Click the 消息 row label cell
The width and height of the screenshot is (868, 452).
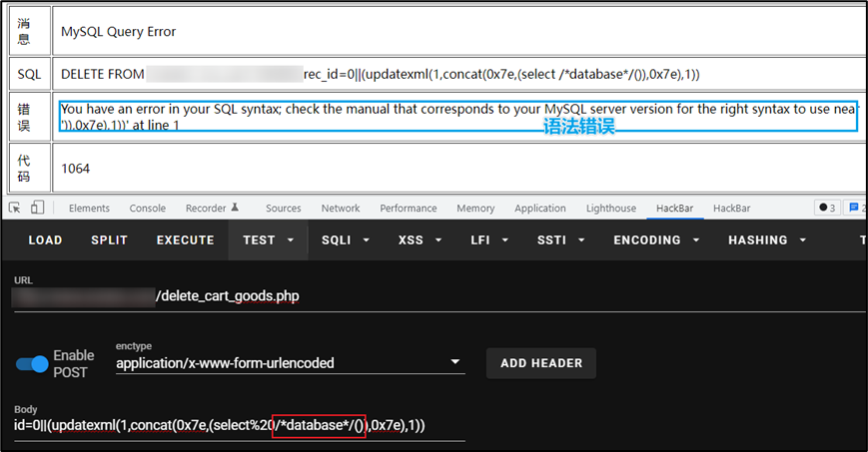coord(29,31)
